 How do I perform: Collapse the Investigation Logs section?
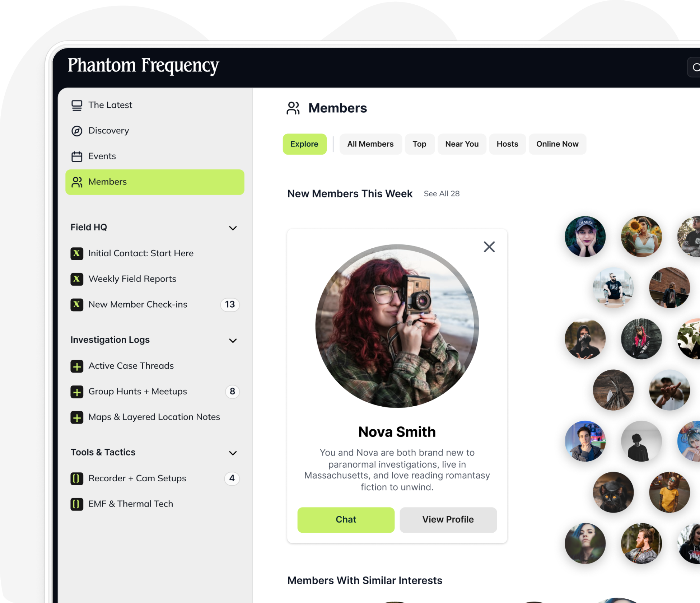click(233, 340)
